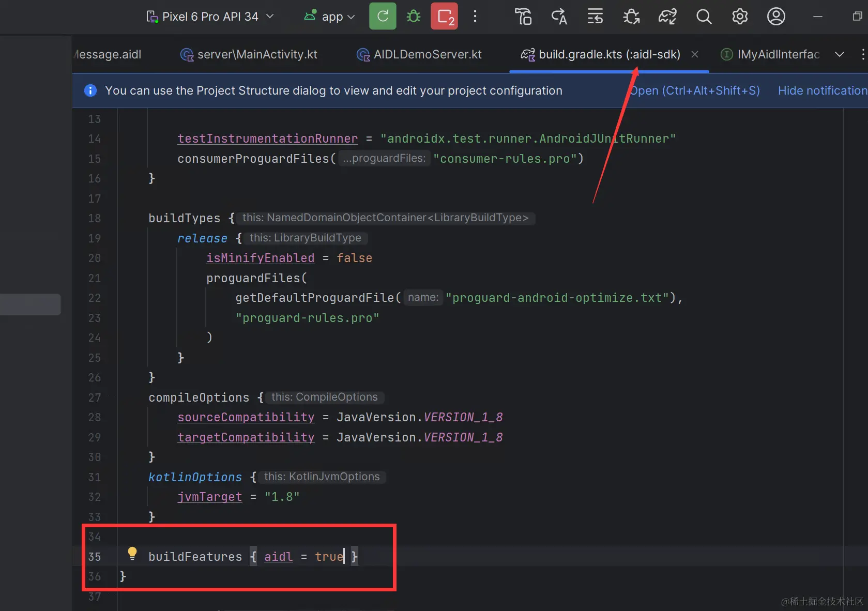Click the red Stop button with badge 2
Viewport: 868px width, 611px height.
[445, 16]
